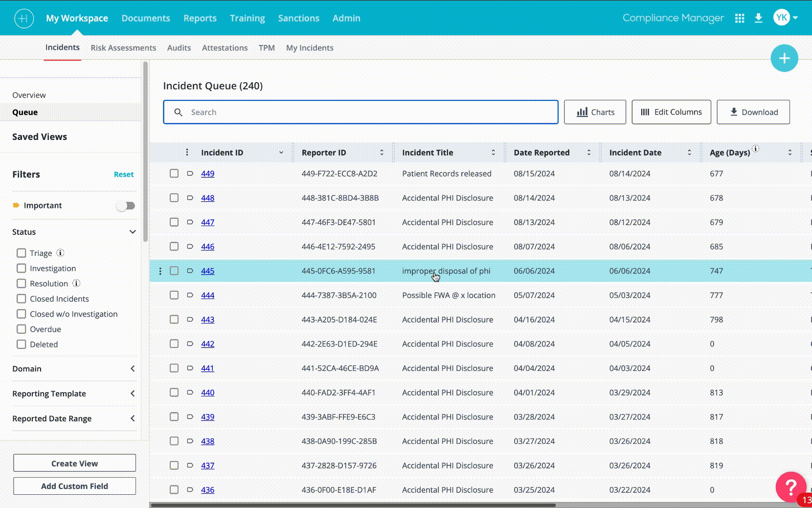
Task: Check the Resolution status filter
Action: (x=21, y=283)
